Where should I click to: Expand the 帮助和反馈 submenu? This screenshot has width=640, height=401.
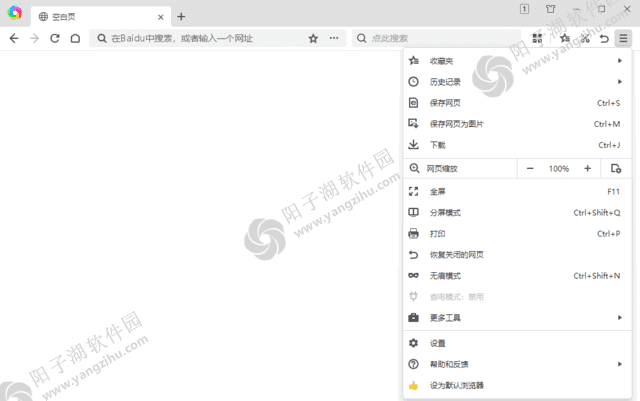tap(620, 364)
